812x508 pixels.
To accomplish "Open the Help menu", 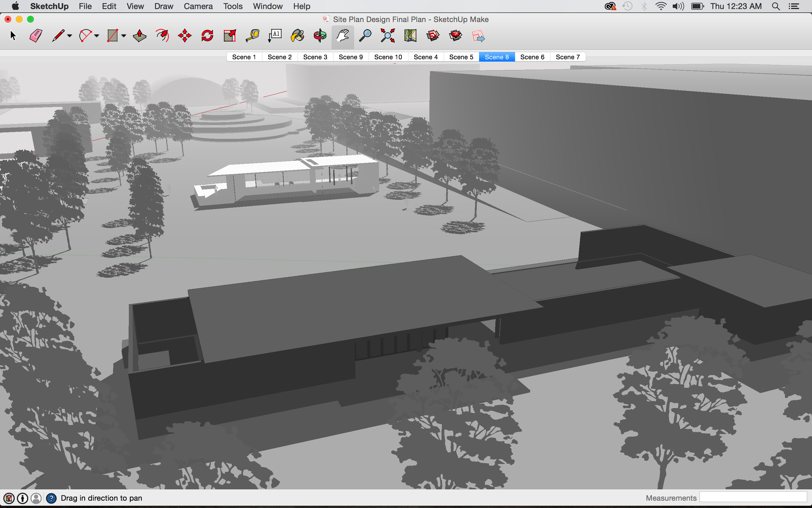I will pyautogui.click(x=302, y=6).
